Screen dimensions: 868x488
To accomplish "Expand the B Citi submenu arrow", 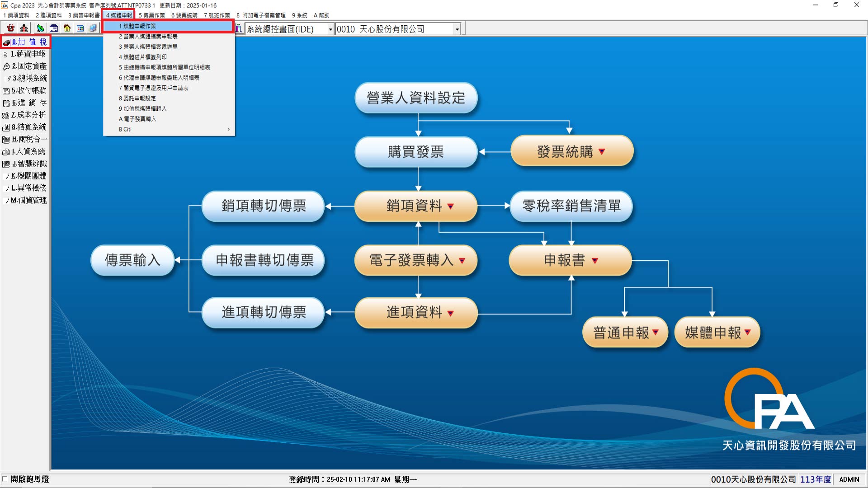I will click(228, 129).
